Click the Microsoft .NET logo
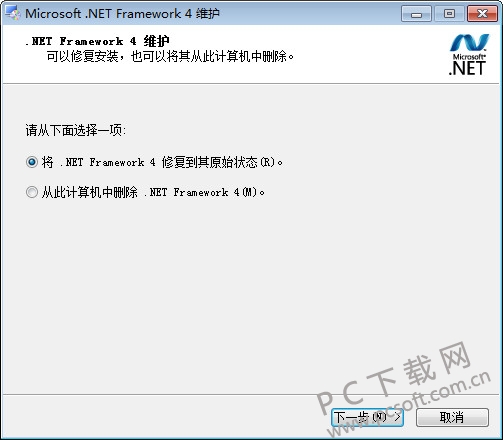The width and height of the screenshot is (503, 440). point(468,54)
